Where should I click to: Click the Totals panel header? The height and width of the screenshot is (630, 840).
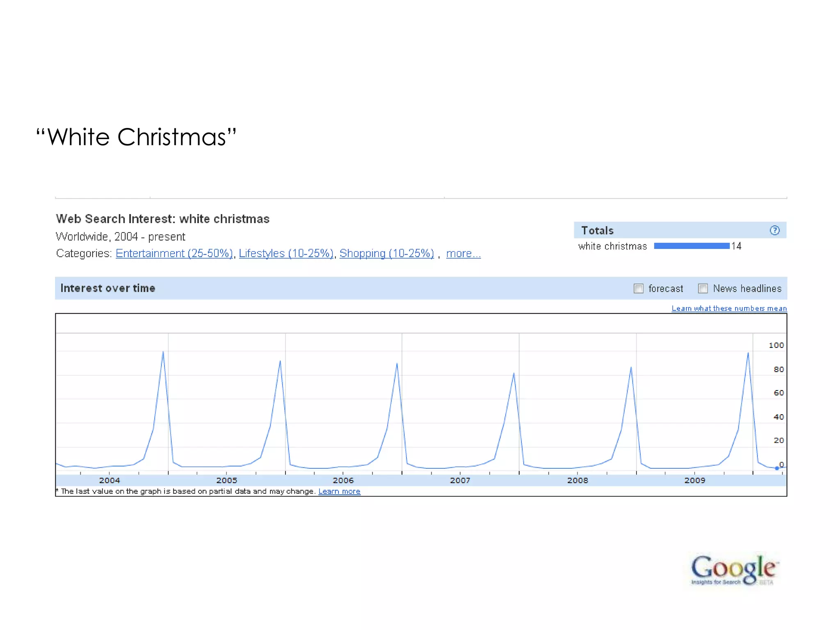(598, 230)
